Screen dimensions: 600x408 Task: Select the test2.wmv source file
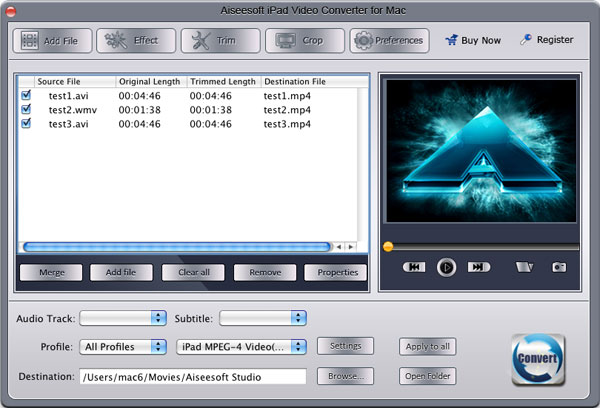[73, 110]
